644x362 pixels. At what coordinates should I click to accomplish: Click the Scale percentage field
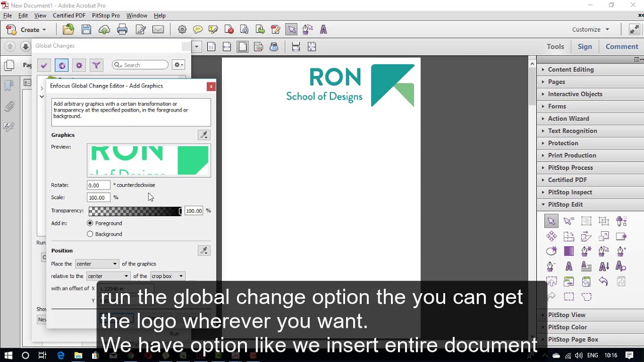click(x=98, y=198)
